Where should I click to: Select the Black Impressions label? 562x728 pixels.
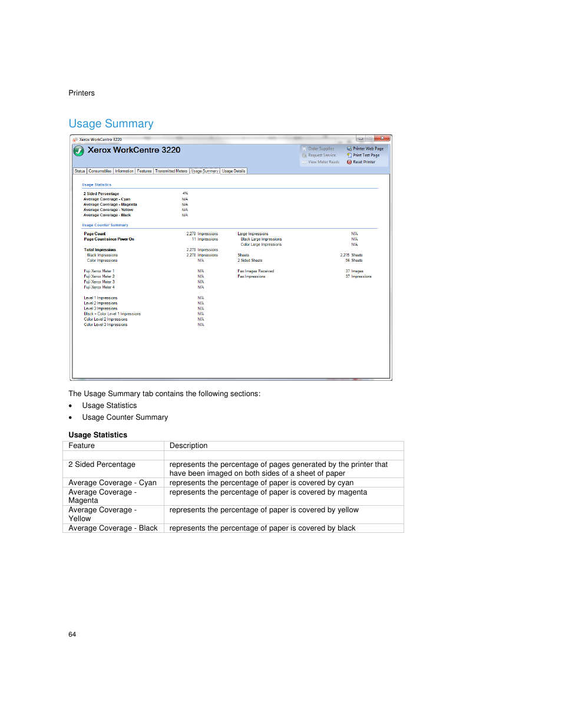pyautogui.click(x=103, y=255)
